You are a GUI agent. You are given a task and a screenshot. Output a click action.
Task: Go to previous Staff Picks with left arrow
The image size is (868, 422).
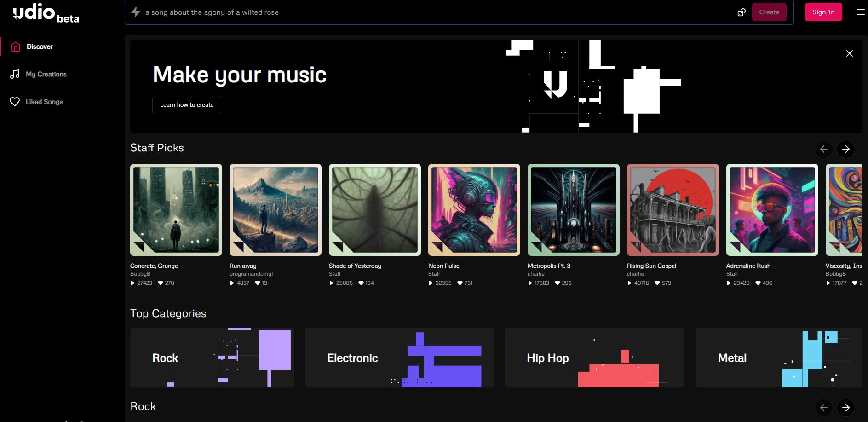[823, 149]
